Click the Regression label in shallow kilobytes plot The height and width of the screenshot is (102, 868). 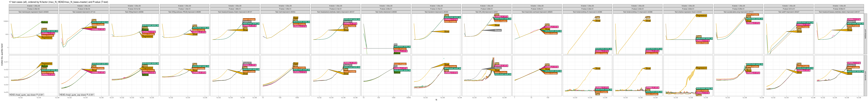[x=701, y=15]
